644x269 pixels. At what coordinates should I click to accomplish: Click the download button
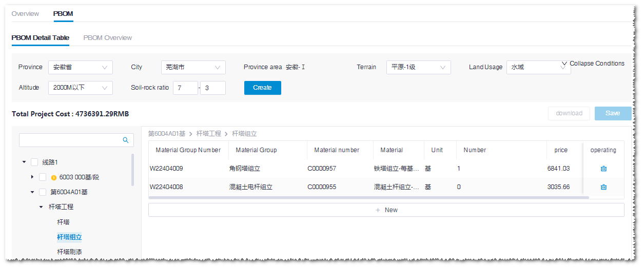(569, 113)
